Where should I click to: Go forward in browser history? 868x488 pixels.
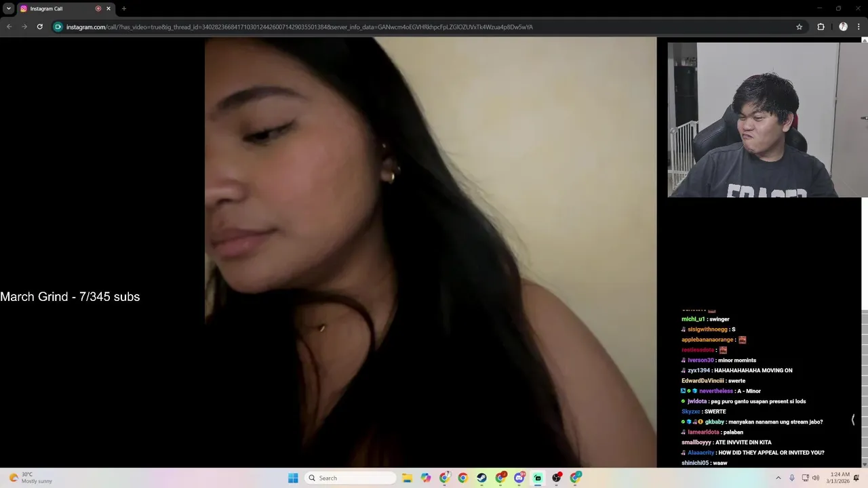click(24, 27)
